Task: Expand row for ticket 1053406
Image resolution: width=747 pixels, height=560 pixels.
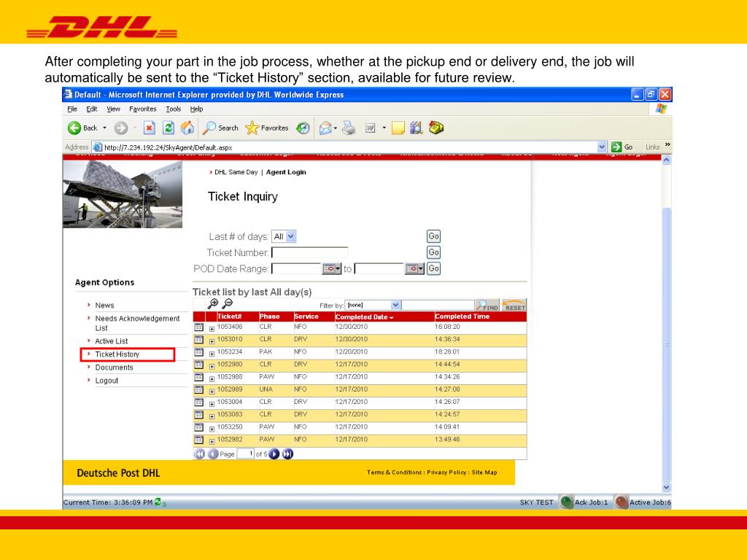Action: [x=212, y=329]
